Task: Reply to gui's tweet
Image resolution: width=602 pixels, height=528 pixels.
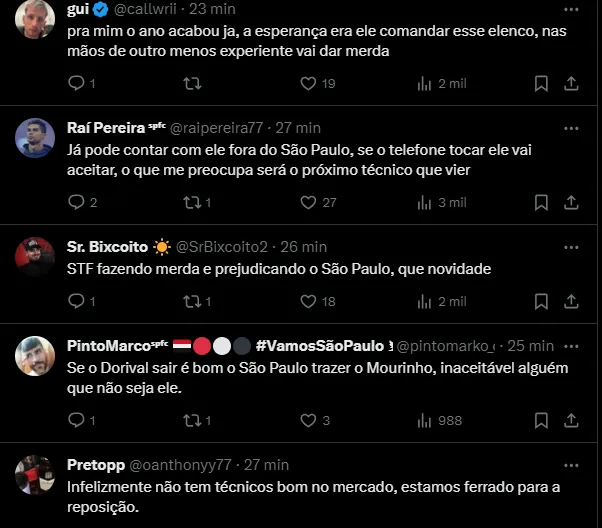Action: point(77,83)
